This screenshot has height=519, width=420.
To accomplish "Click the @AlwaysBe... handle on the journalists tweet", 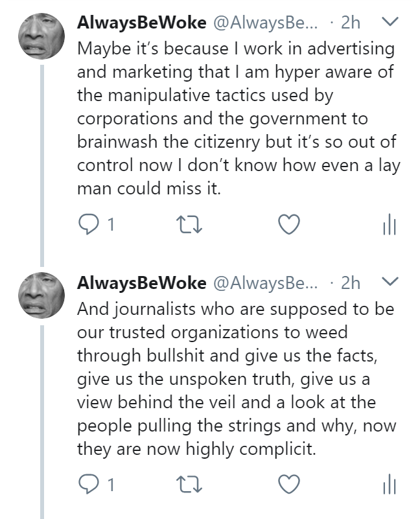I will pos(266,283).
